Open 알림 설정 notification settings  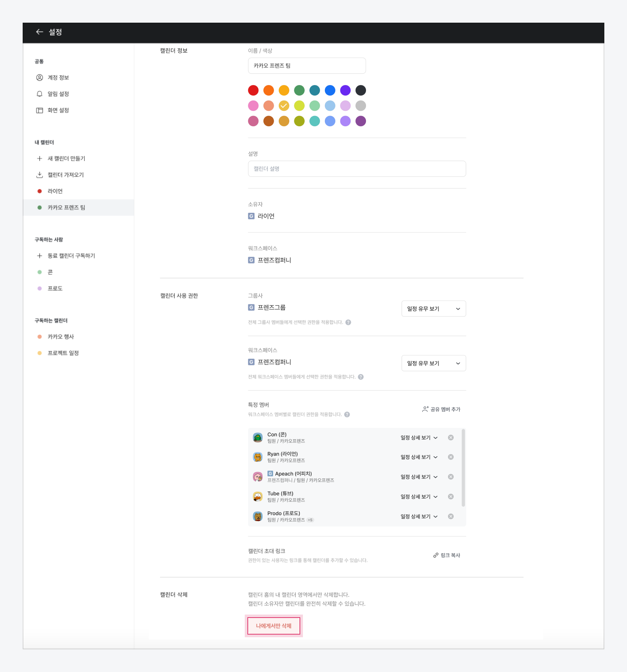(58, 94)
